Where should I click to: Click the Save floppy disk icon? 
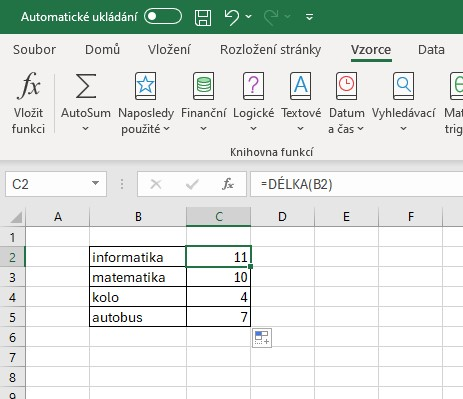click(203, 17)
